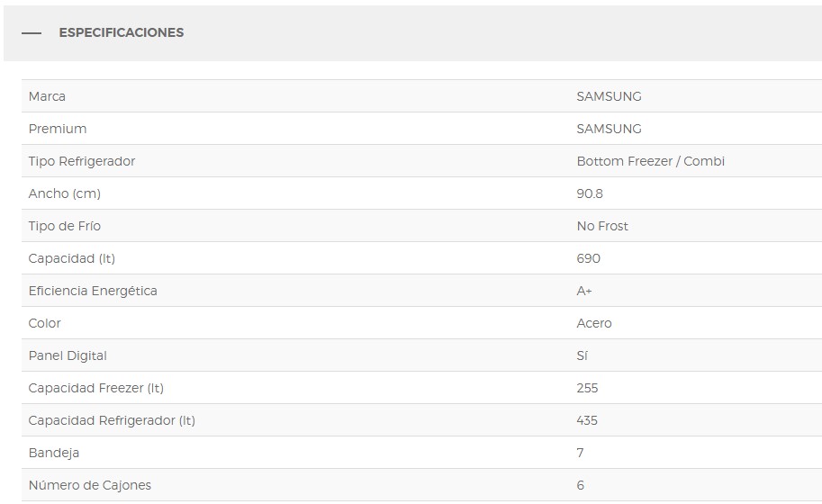Image resolution: width=822 pixels, height=504 pixels.
Task: Click the 435 refrigerator capacity value
Action: [587, 420]
